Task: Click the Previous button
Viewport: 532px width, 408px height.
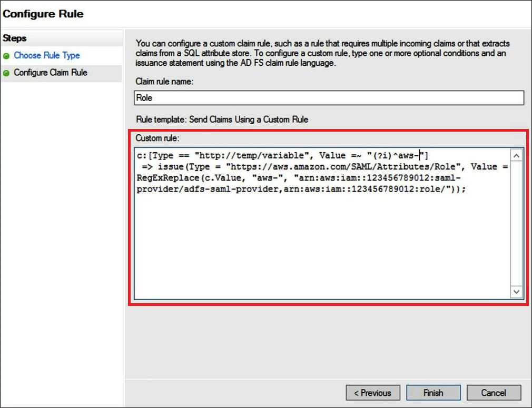Action: coord(372,393)
